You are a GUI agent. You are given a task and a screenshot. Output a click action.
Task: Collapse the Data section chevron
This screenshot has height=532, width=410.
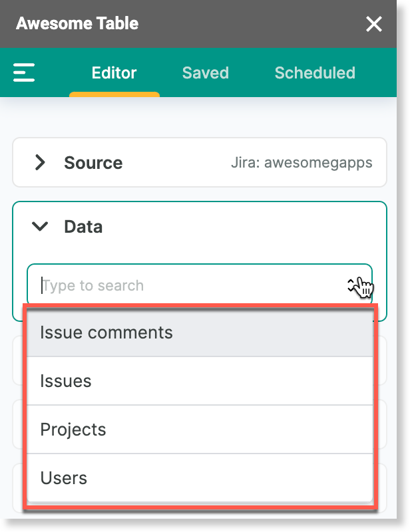point(40,226)
